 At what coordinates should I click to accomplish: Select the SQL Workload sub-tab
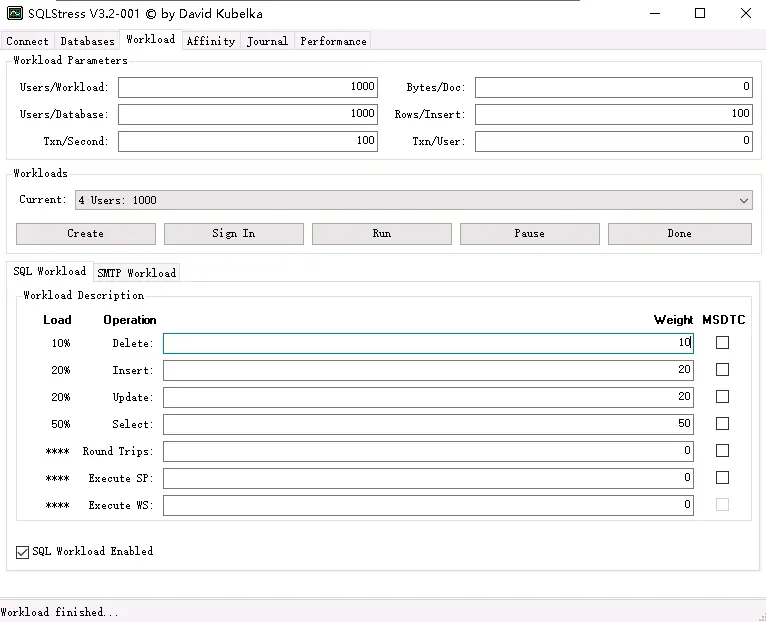pyautogui.click(x=50, y=271)
